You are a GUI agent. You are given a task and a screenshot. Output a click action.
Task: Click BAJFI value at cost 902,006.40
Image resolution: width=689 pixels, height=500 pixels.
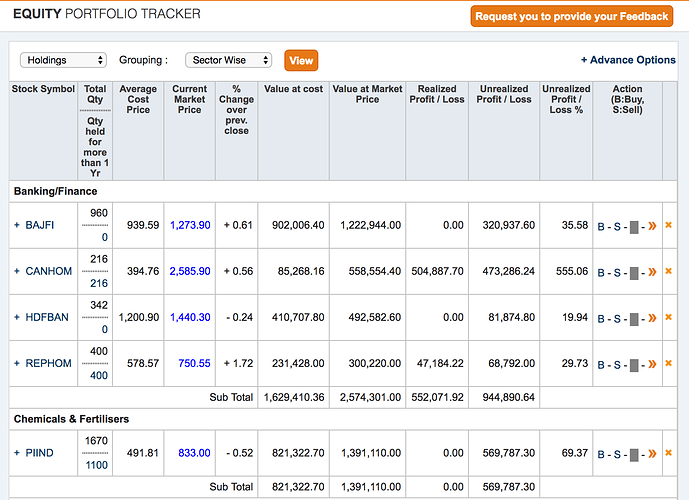(298, 225)
